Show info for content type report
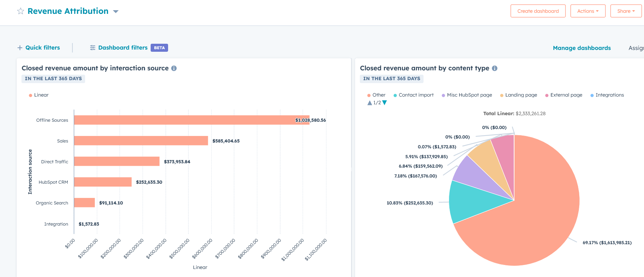Screen dimensions: 644x277 pos(494,68)
